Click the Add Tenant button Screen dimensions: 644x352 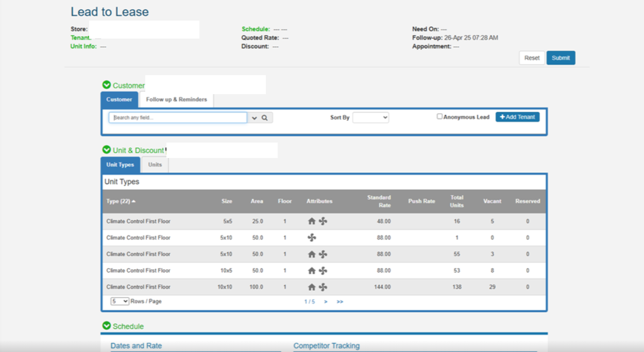click(x=517, y=117)
